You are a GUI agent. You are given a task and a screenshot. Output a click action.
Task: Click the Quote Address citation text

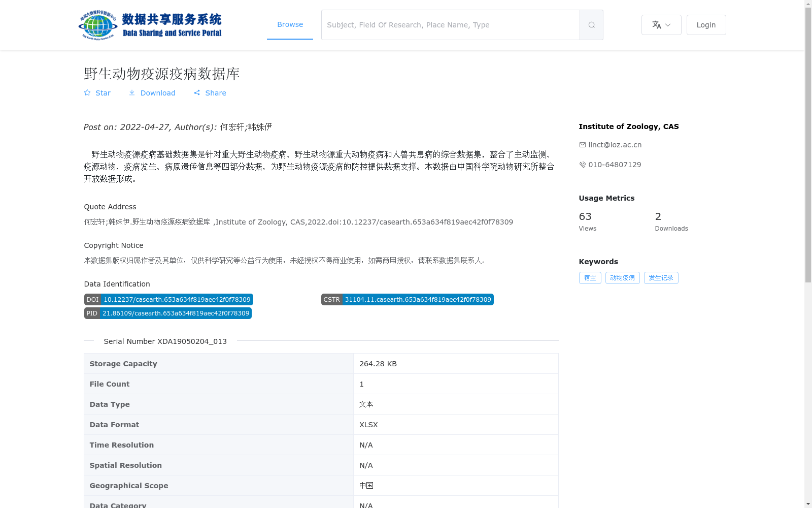point(298,222)
